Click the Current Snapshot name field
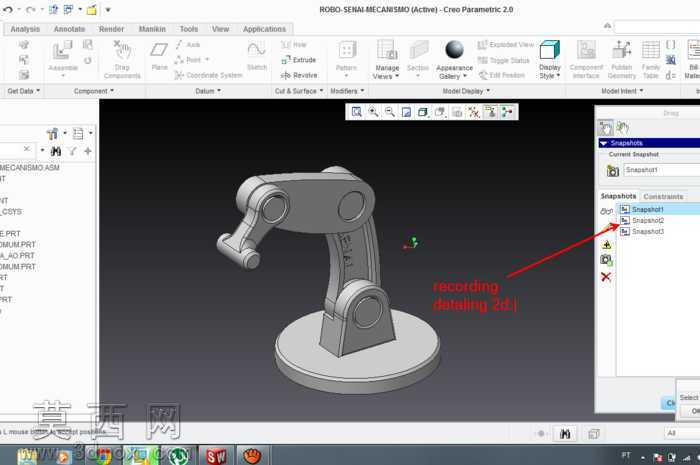 pos(662,170)
